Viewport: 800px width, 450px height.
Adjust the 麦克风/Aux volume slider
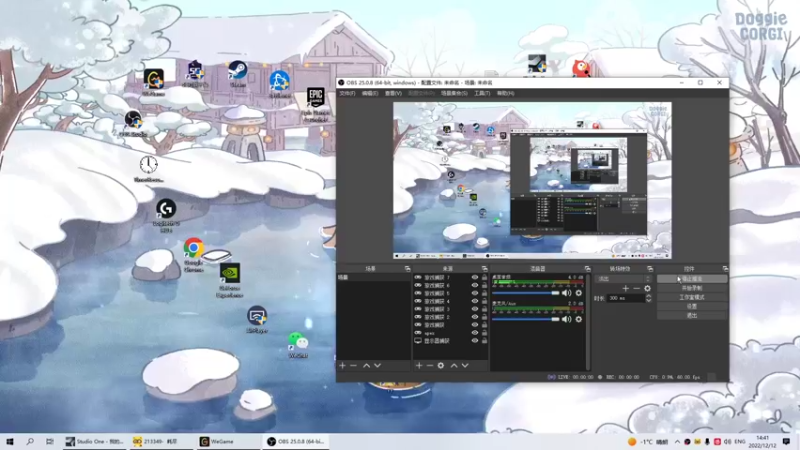pos(526,319)
